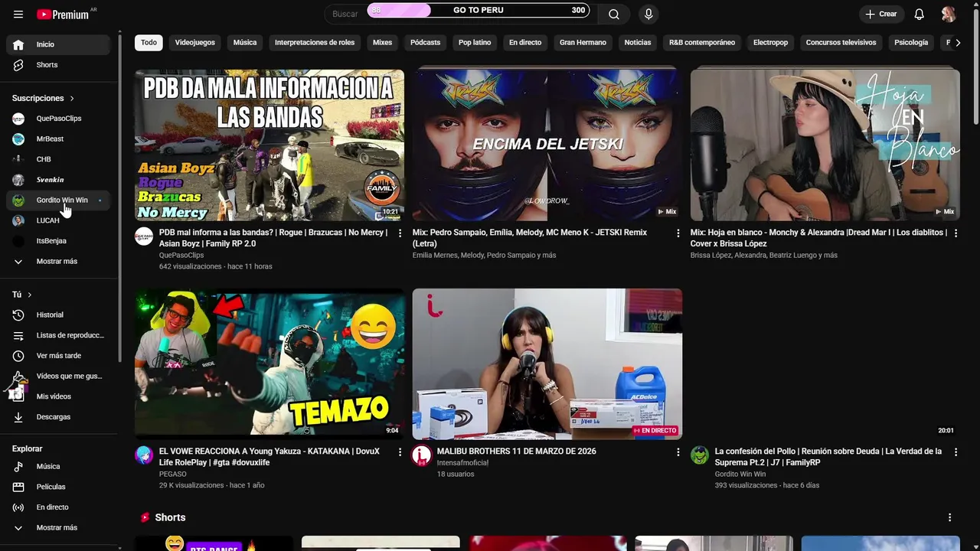Click PEGASO channel avatar beside video
Screen dimensions: 980x551
tap(144, 455)
